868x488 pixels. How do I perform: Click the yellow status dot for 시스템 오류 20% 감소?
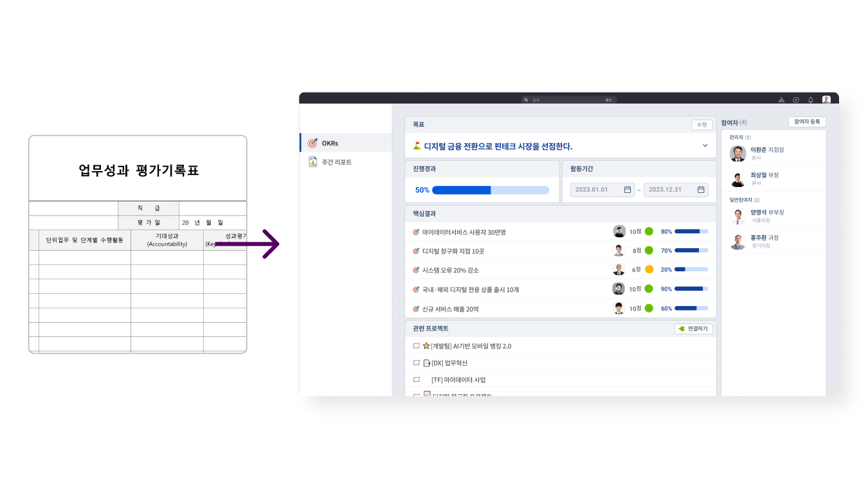tap(649, 269)
